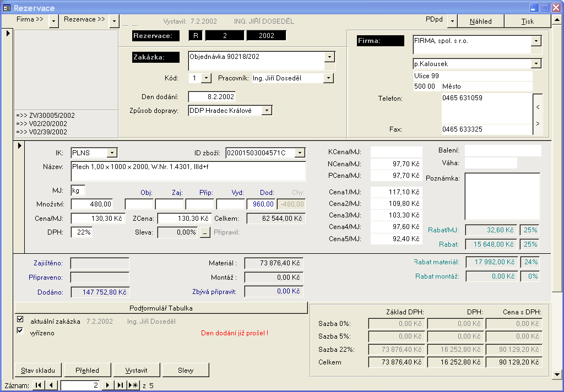Click the small button next to Sleva
The height and width of the screenshot is (392, 564).
pos(204,232)
